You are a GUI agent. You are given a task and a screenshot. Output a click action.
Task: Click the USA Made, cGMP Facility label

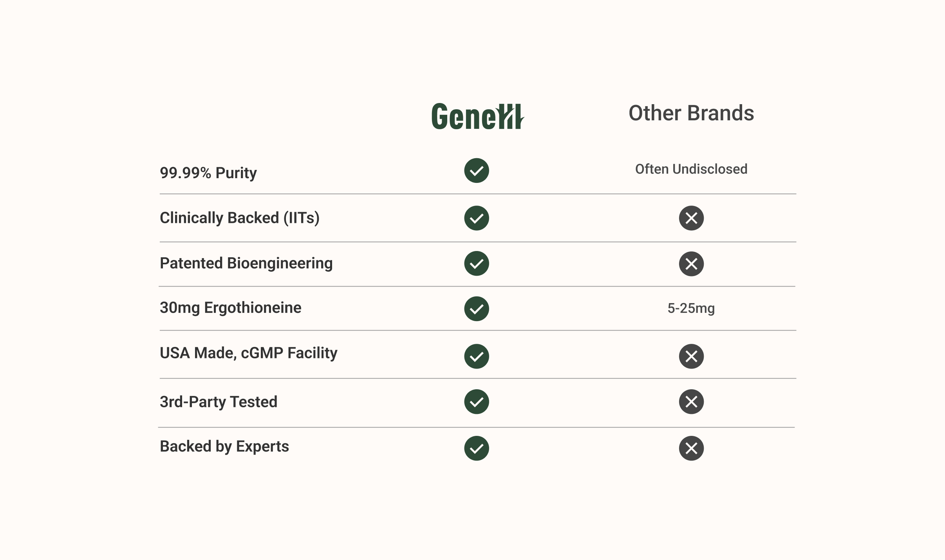pos(249,353)
